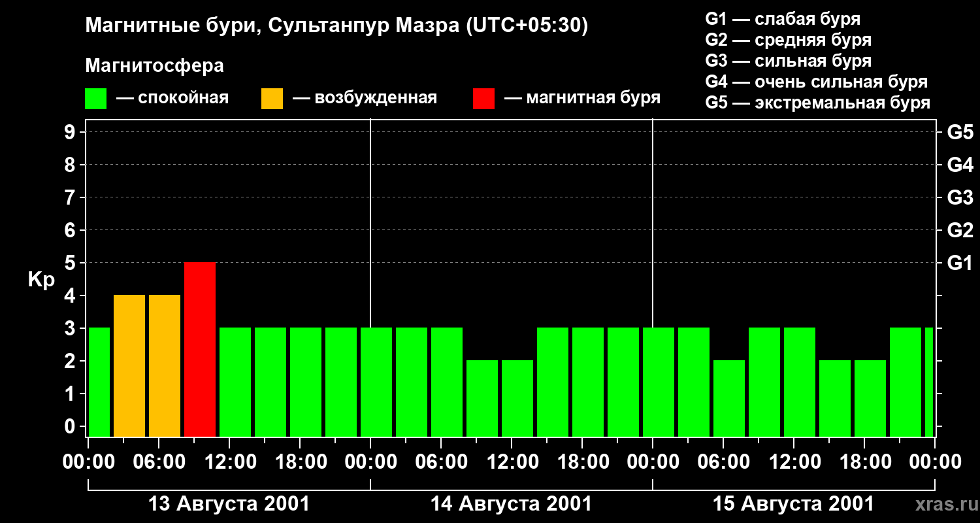Click the orange 'возбужденная' legend swatch

272,99
